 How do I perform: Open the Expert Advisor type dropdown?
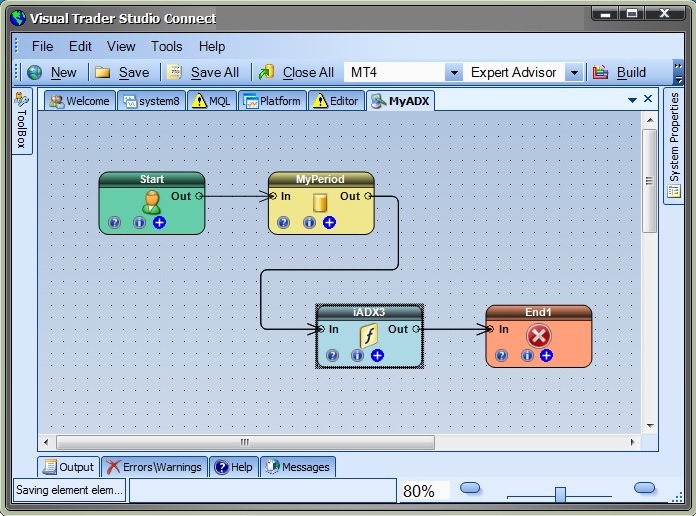574,72
